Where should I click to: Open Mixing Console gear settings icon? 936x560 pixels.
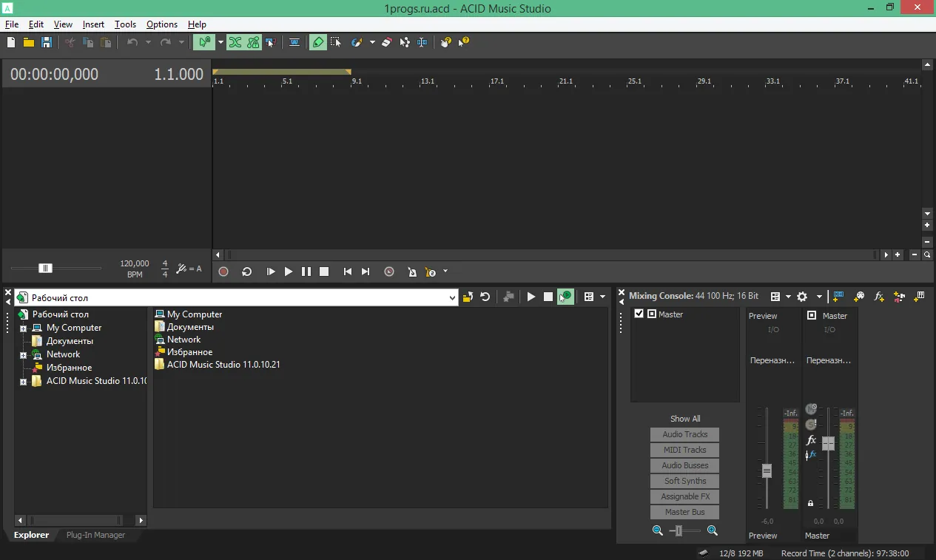coord(801,297)
